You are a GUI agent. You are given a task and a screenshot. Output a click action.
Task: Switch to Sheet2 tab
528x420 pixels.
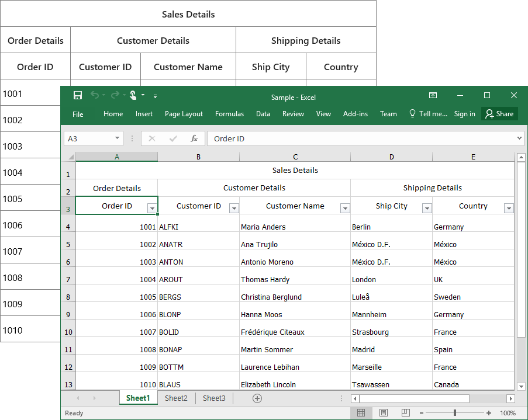click(x=176, y=398)
